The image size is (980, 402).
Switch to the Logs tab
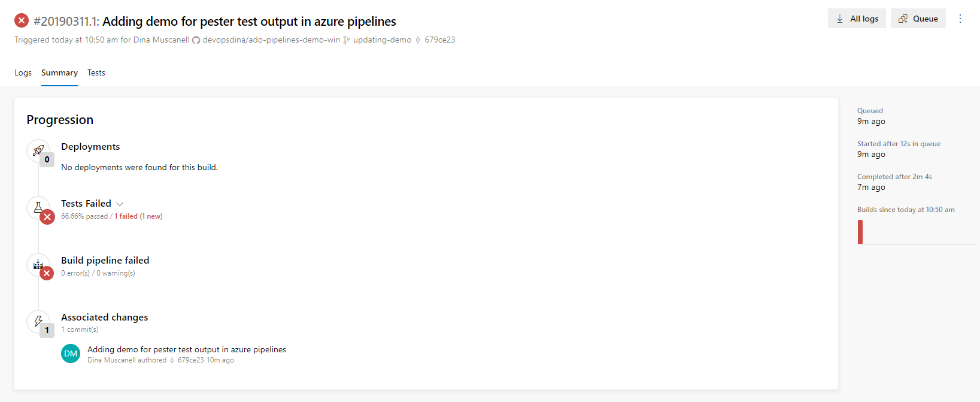click(23, 72)
